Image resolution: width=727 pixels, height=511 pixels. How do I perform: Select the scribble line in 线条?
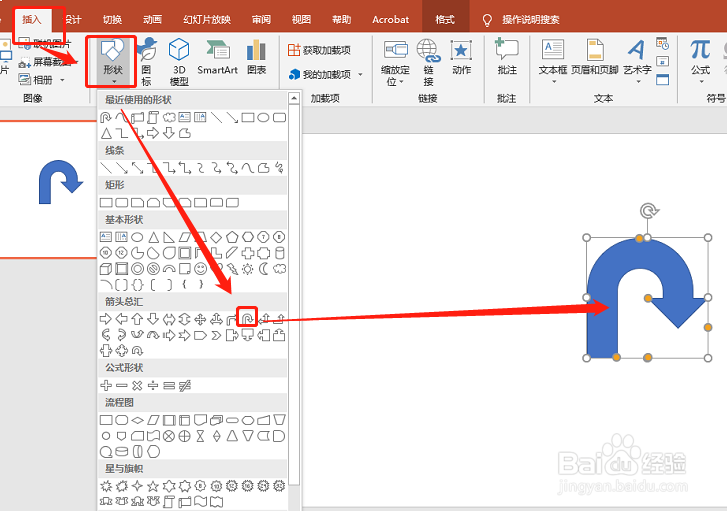(x=279, y=168)
